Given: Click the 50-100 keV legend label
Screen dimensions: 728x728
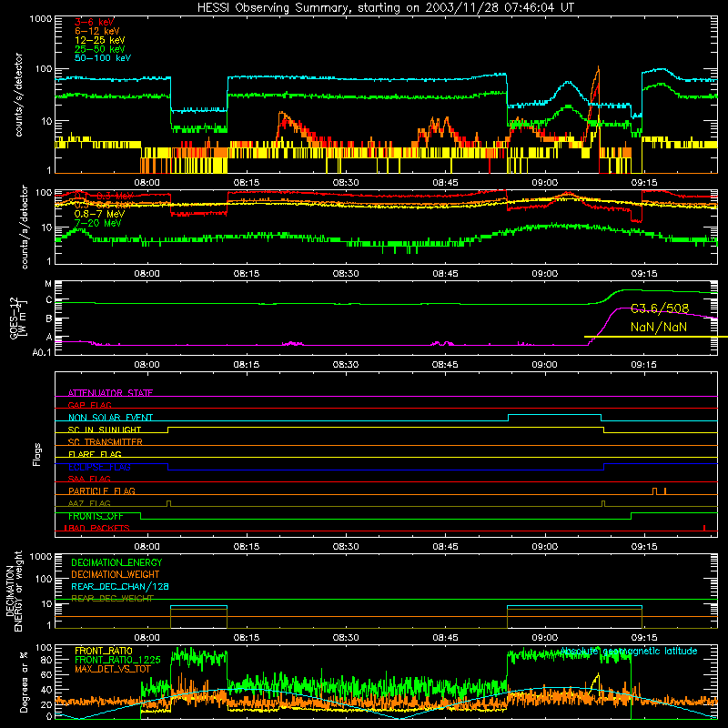Looking at the screenshot, I should click(103, 58).
